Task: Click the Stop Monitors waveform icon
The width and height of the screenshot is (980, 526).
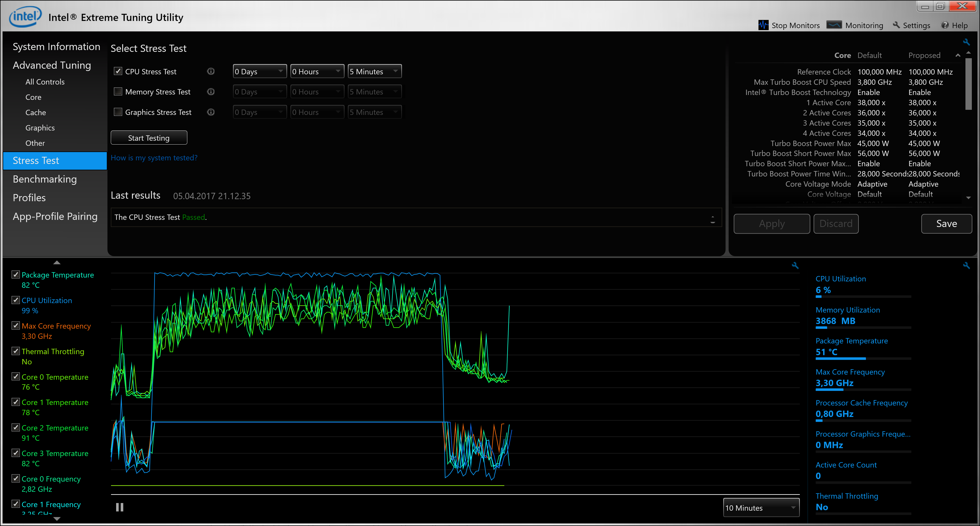Action: click(x=763, y=25)
